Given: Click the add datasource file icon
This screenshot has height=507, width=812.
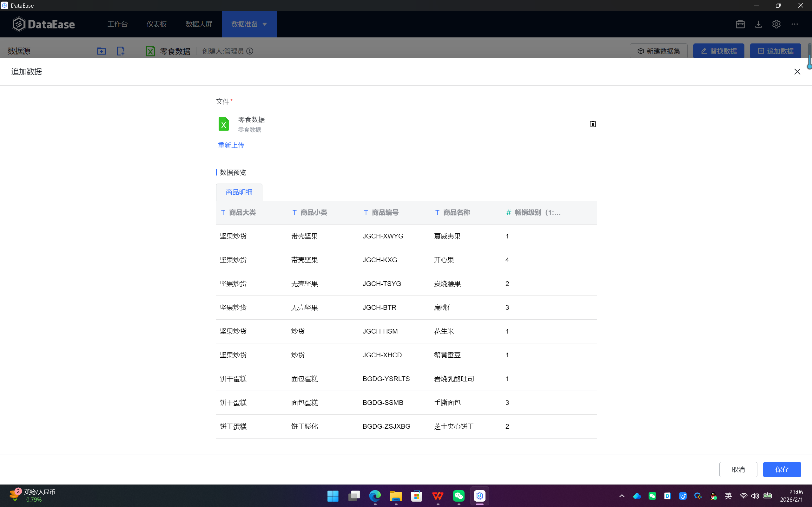Looking at the screenshot, I should [x=121, y=51].
